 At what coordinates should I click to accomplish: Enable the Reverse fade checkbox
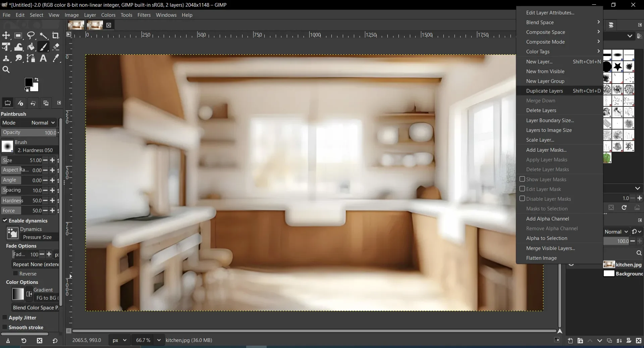click(x=15, y=274)
